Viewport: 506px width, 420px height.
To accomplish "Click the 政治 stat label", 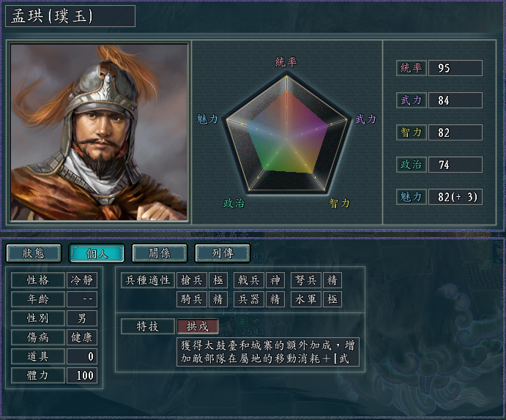I will point(412,165).
